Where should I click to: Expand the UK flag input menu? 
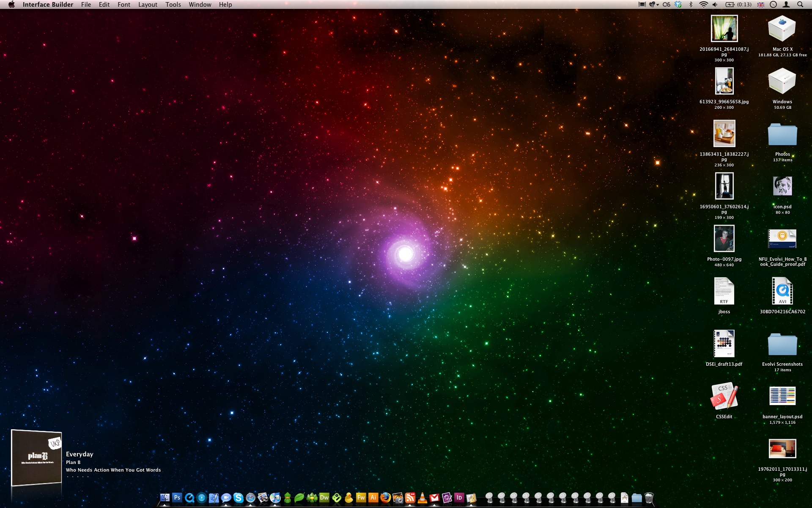point(761,5)
